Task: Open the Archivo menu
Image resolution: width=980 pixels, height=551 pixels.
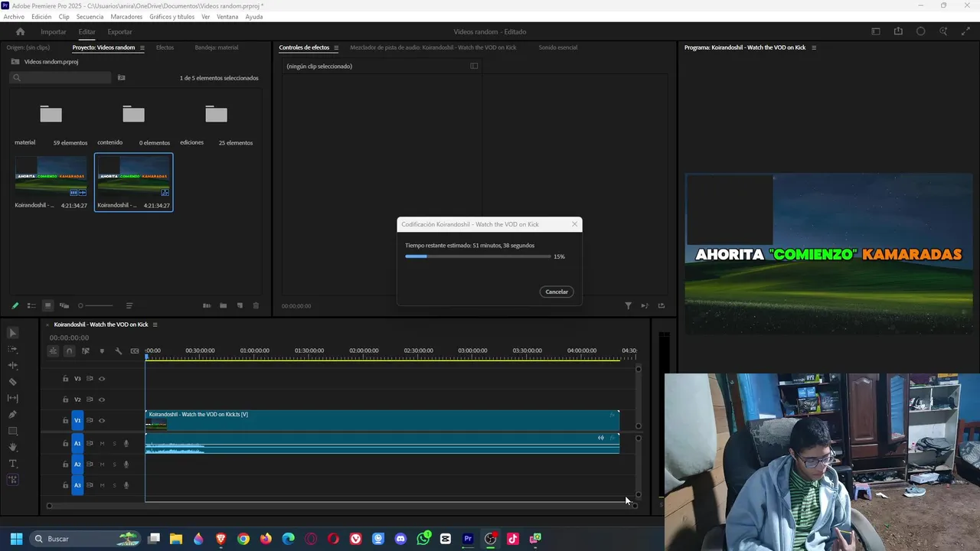Action: coord(14,17)
